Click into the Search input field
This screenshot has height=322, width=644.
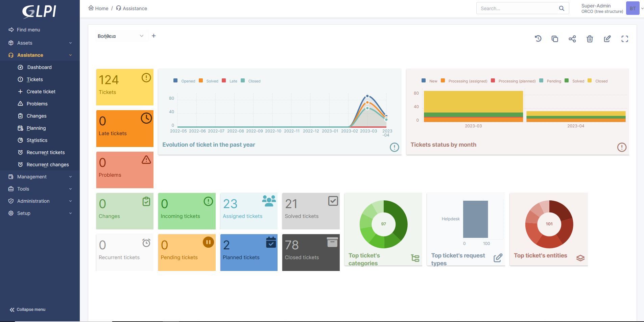coord(517,8)
